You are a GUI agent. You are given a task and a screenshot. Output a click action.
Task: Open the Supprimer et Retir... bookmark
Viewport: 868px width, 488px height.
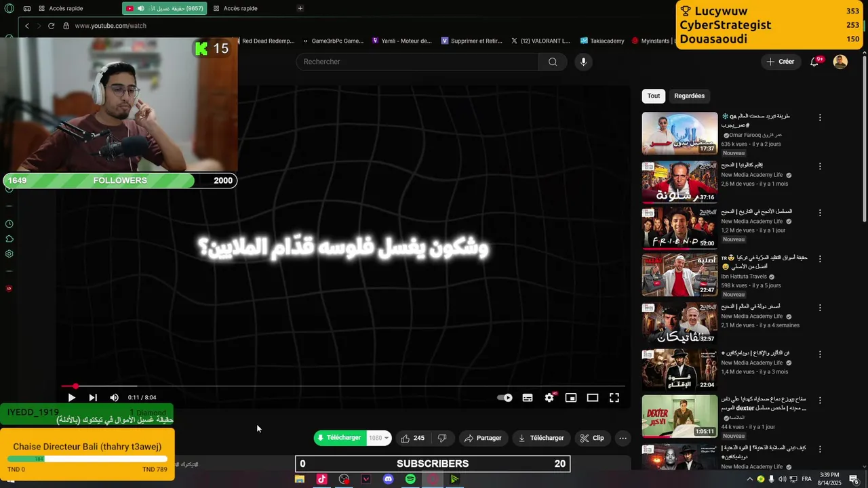(471, 41)
